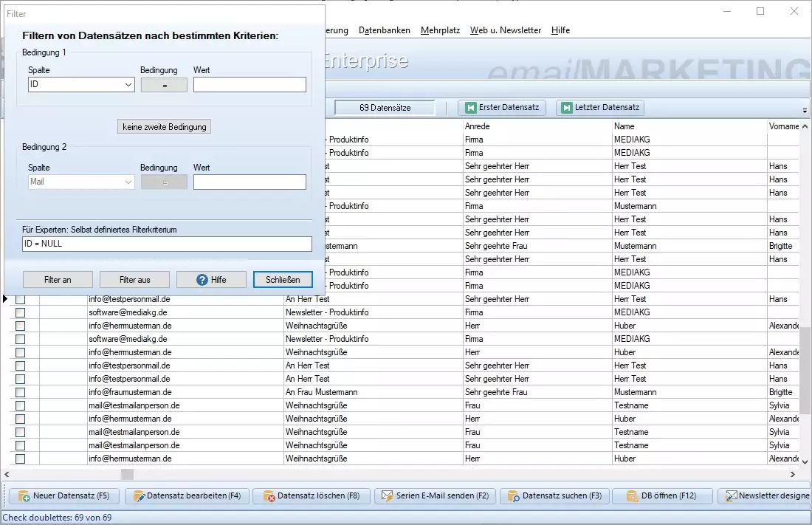Expand the Spalte dropdown showing ID
Image resolution: width=812 pixels, height=525 pixels.
click(x=128, y=85)
